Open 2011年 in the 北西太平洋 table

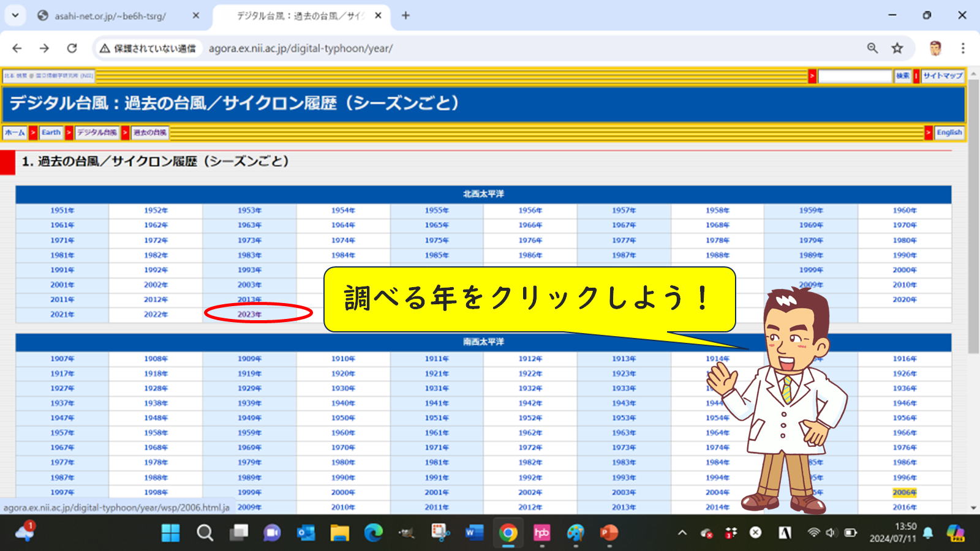62,300
